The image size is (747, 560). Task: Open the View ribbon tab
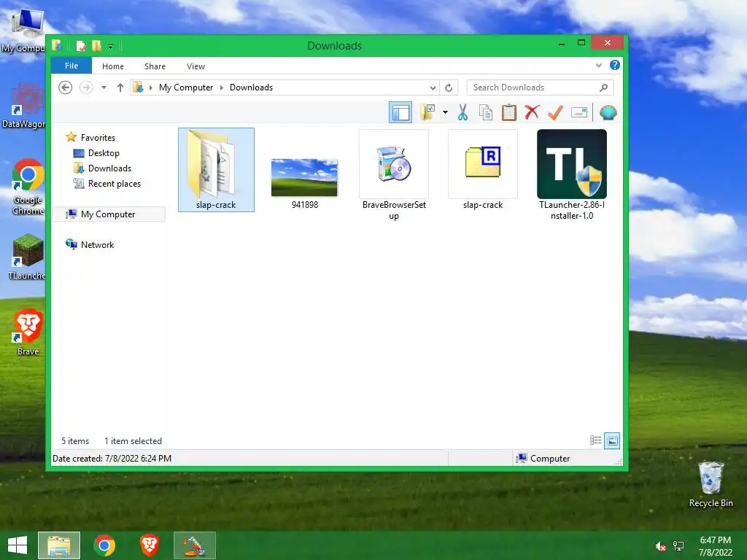click(196, 66)
